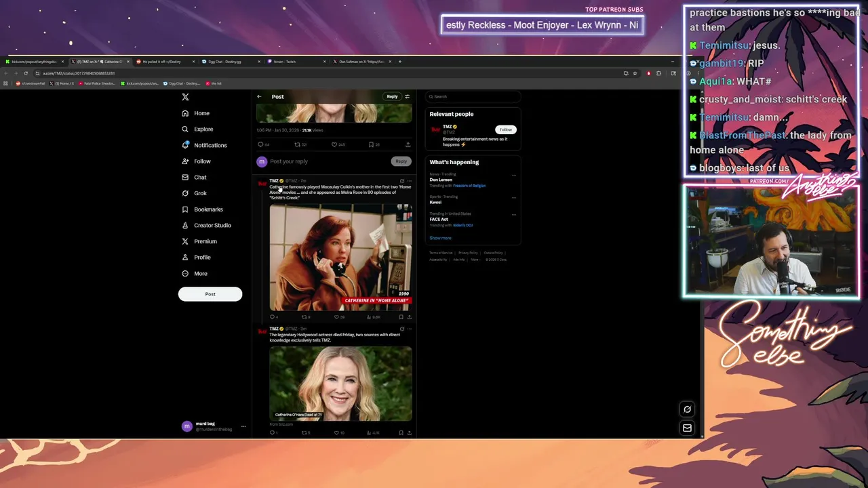
Task: Like the main post with 245 likes
Action: [338, 144]
